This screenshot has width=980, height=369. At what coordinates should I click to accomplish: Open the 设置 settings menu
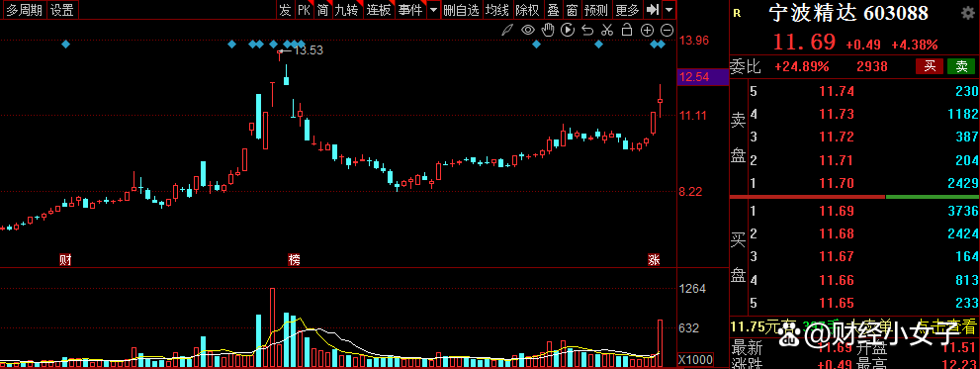click(62, 9)
